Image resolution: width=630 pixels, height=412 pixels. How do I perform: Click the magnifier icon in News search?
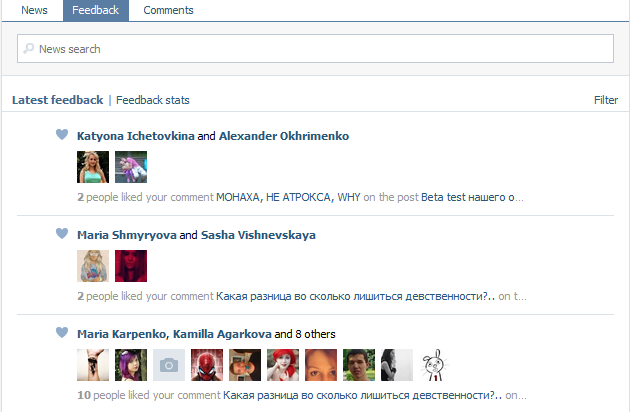click(29, 49)
